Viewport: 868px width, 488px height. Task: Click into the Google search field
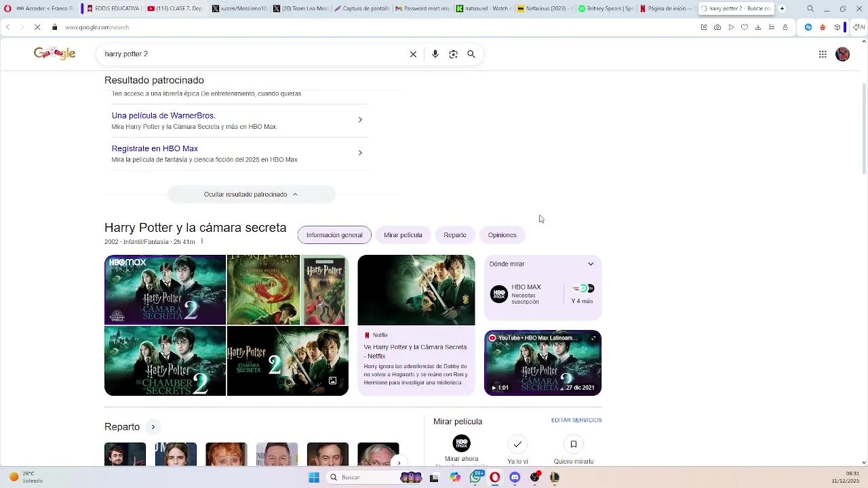point(251,54)
